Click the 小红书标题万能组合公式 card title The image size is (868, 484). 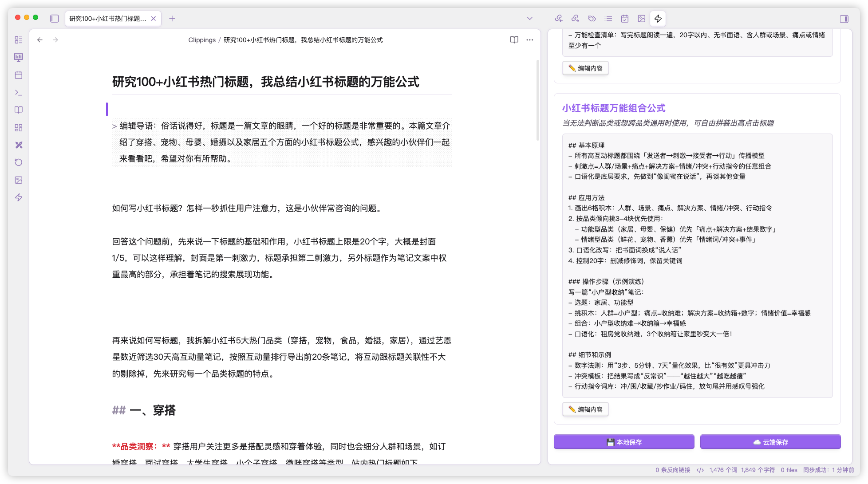point(614,108)
